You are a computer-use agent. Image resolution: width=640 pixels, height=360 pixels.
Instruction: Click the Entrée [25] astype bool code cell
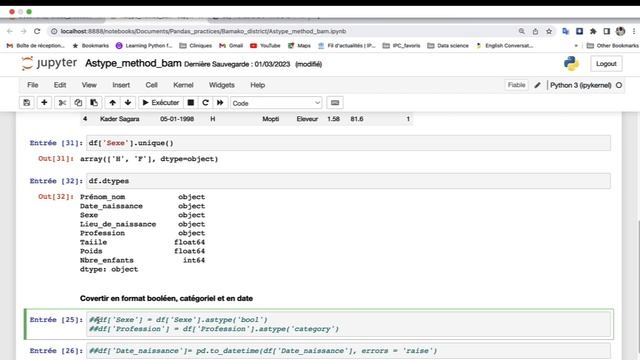click(x=349, y=324)
